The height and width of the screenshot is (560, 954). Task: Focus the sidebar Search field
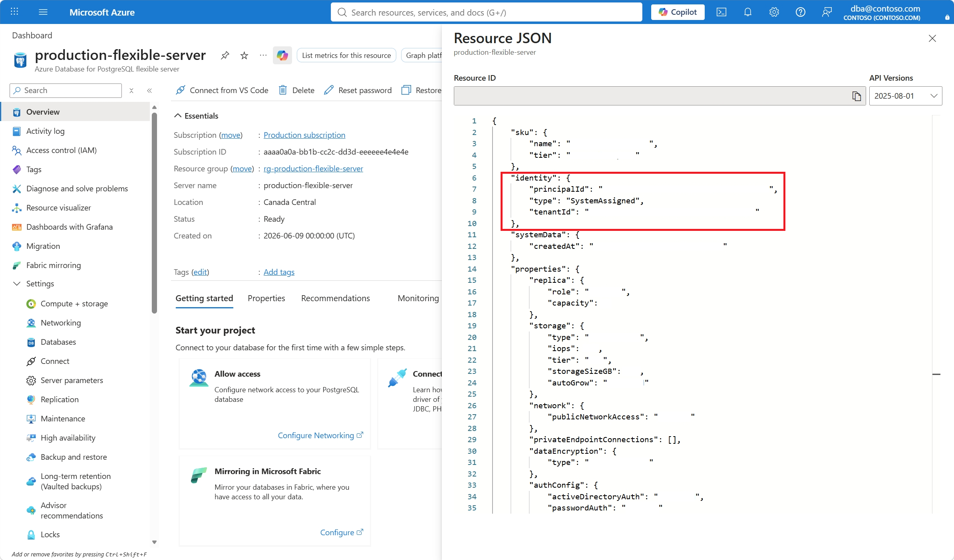66,91
